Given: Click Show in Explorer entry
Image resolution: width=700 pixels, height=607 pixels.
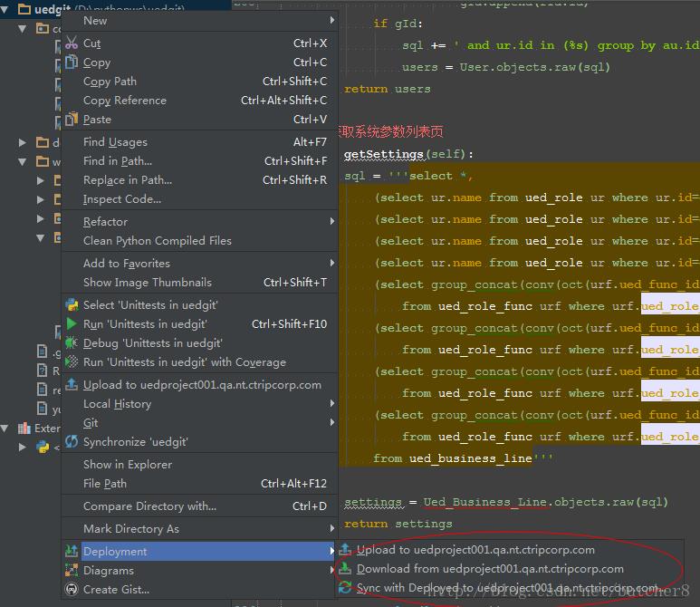Looking at the screenshot, I should tap(128, 465).
